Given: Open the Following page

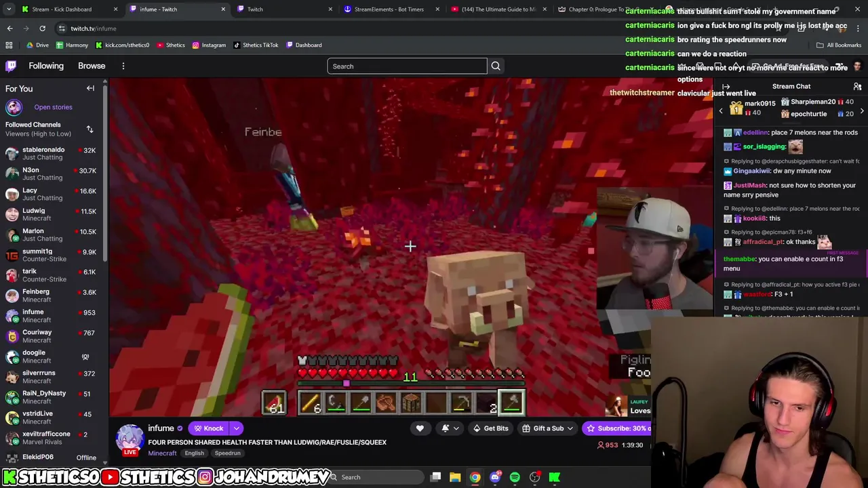Looking at the screenshot, I should pos(46,66).
